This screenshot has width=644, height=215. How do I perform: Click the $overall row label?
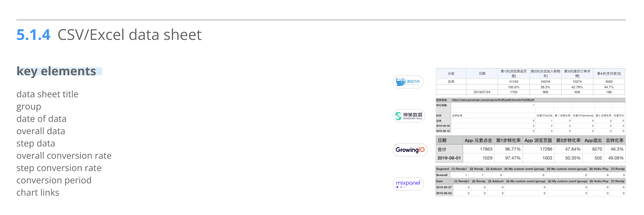442,175
